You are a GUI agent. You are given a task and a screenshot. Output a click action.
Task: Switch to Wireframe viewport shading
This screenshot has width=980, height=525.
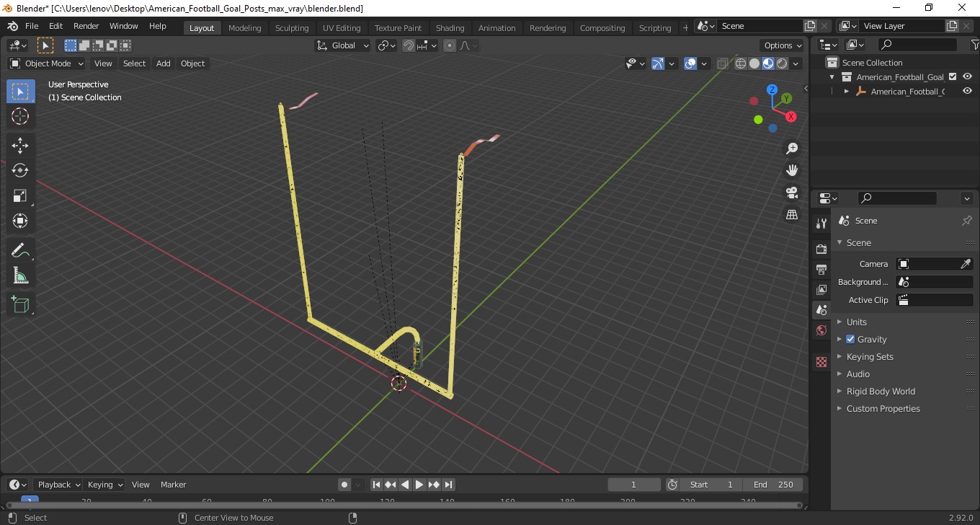(x=741, y=63)
